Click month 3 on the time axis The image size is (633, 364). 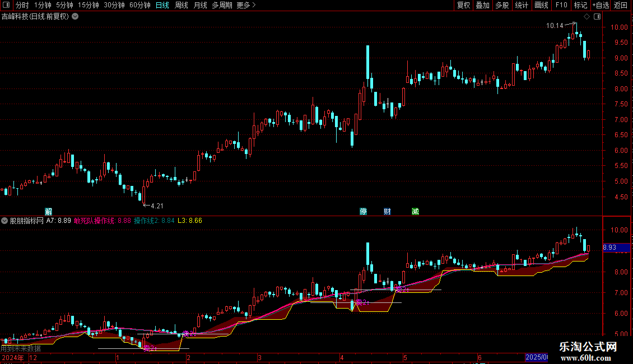(259, 357)
